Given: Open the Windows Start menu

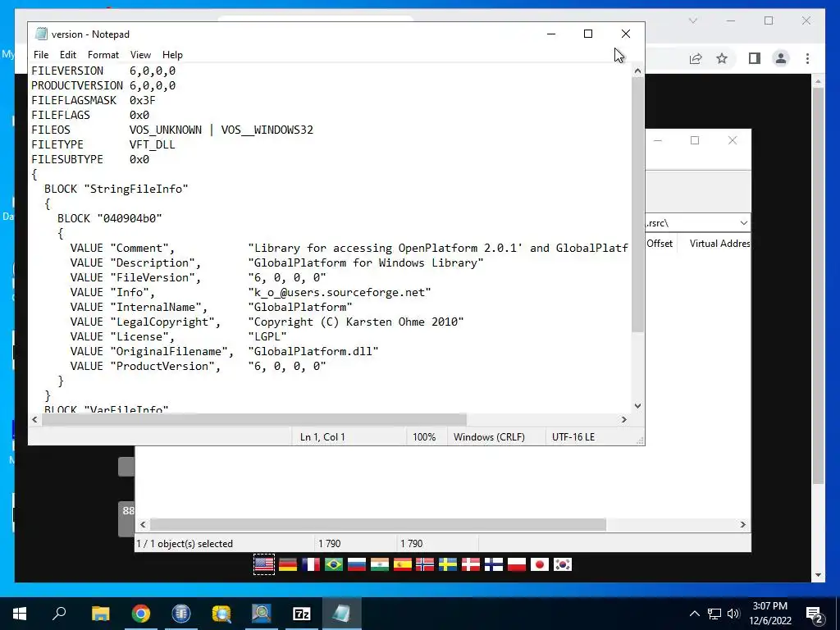Looking at the screenshot, I should click(x=20, y=614).
